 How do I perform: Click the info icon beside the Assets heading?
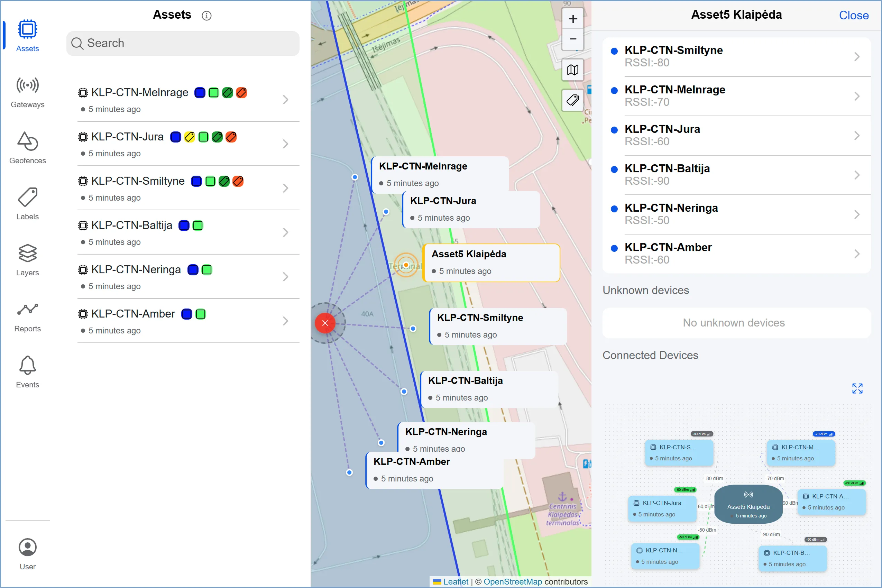point(206,15)
